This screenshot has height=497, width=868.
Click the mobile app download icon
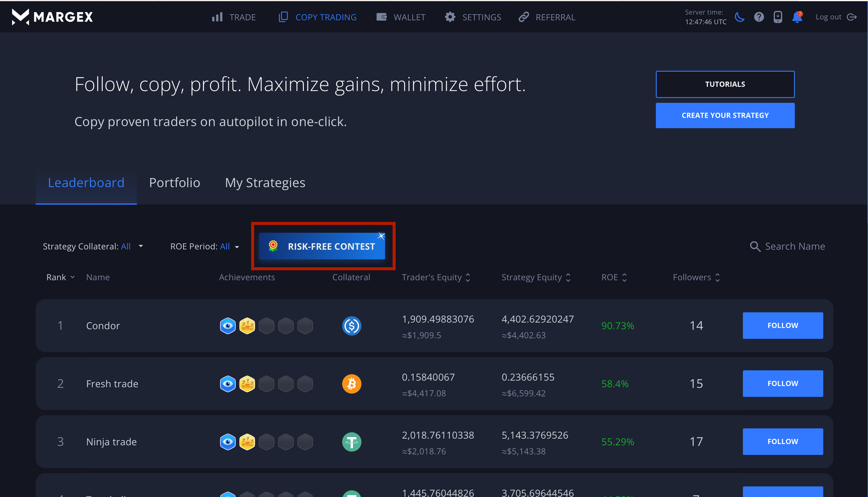coord(778,17)
